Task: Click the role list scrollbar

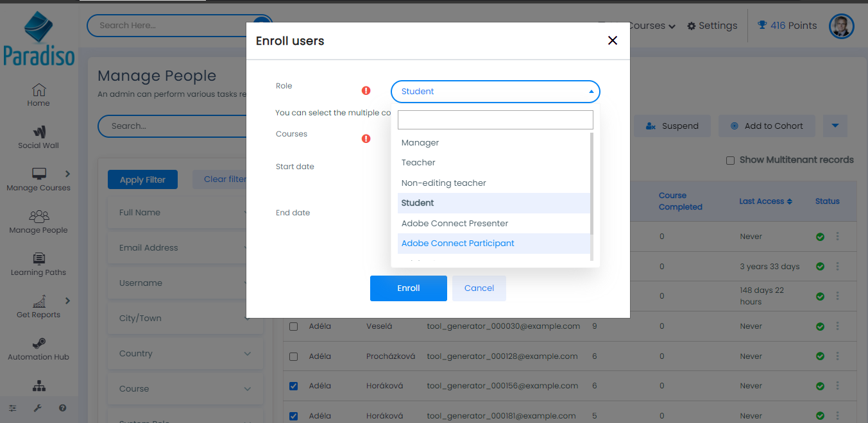Action: pos(591,192)
